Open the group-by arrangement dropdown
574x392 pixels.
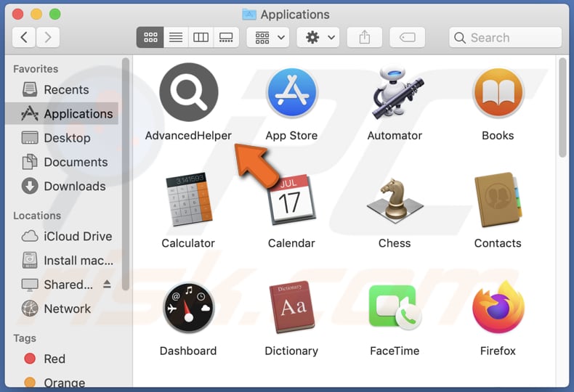268,37
